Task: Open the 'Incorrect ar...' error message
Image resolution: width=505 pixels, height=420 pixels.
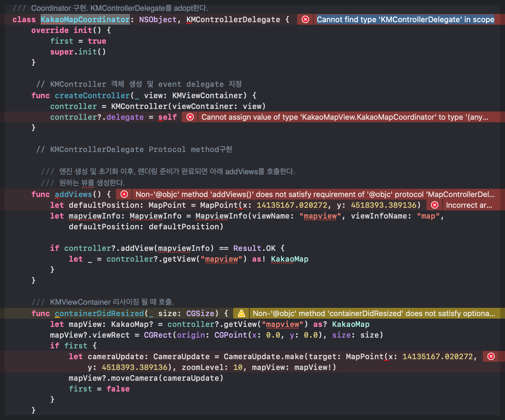Action: [x=469, y=205]
